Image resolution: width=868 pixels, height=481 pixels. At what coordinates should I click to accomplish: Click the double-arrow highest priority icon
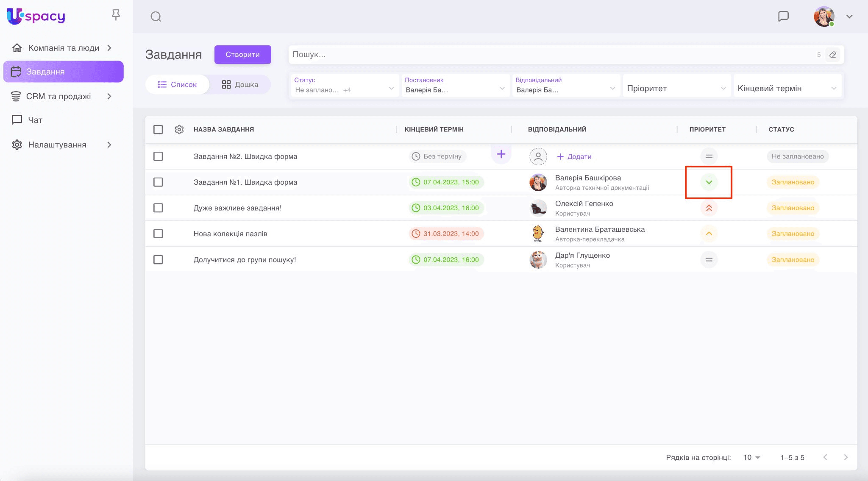point(709,208)
